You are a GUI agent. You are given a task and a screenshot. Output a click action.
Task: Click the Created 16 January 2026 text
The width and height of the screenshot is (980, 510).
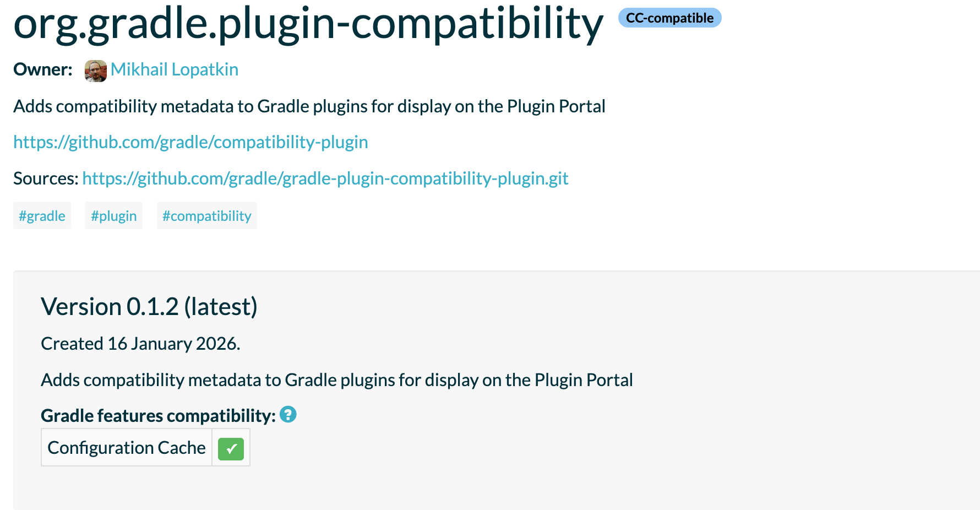pyautogui.click(x=140, y=344)
